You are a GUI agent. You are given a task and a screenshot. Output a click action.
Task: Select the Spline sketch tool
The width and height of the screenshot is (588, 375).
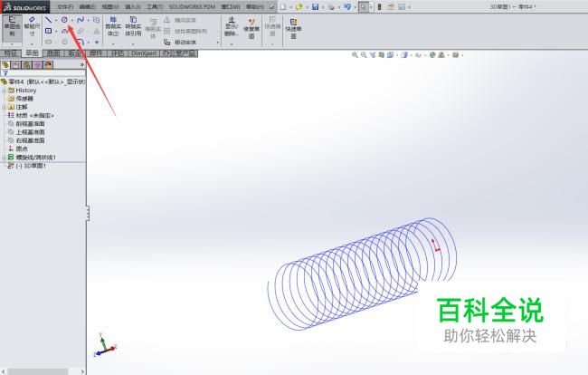pyautogui.click(x=81, y=20)
